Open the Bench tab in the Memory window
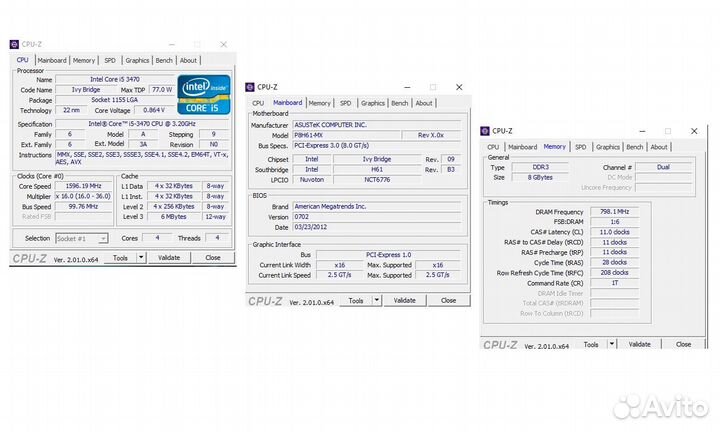 [635, 147]
